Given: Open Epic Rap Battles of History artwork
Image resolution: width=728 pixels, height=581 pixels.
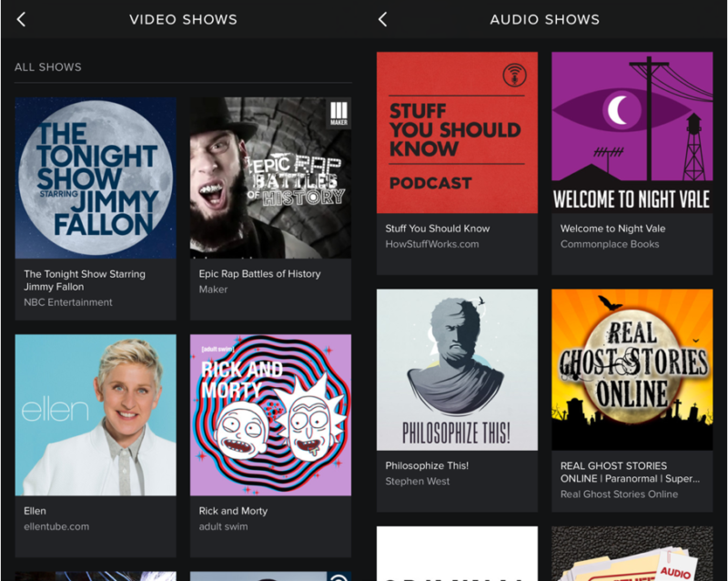Looking at the screenshot, I should tap(270, 178).
